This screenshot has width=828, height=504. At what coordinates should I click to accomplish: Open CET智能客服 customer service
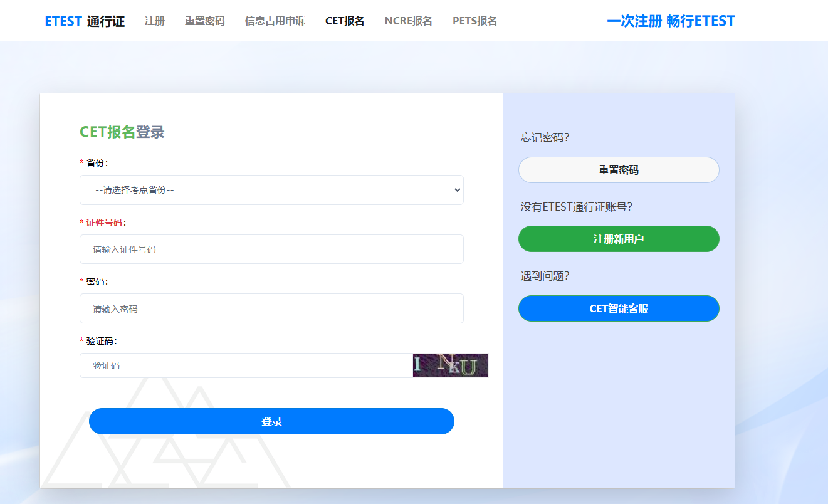618,308
